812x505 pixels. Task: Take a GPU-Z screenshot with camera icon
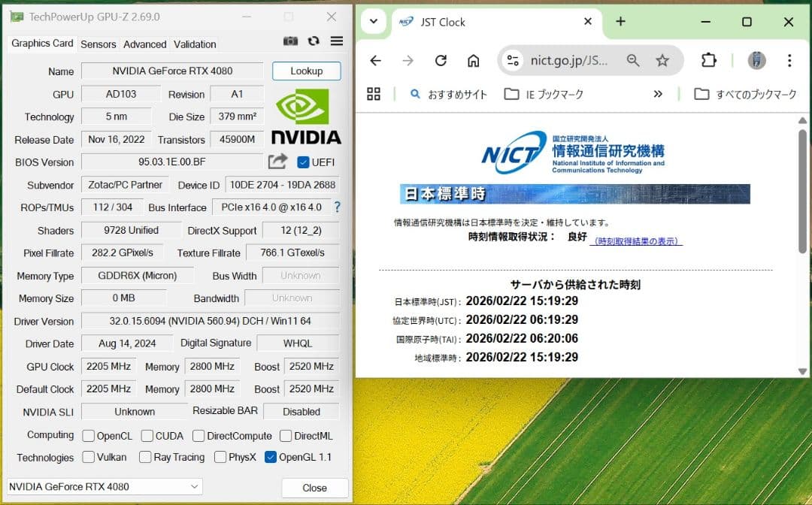coord(290,41)
